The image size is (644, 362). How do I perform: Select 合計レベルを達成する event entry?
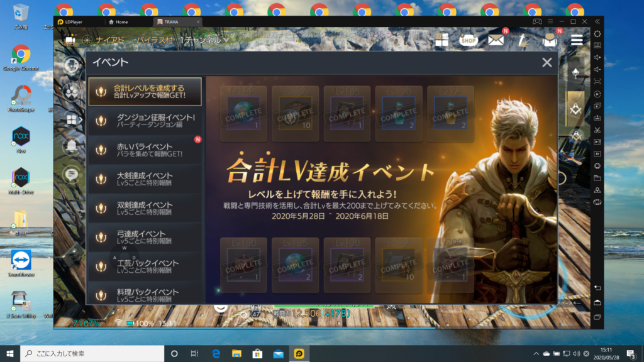[x=145, y=92]
